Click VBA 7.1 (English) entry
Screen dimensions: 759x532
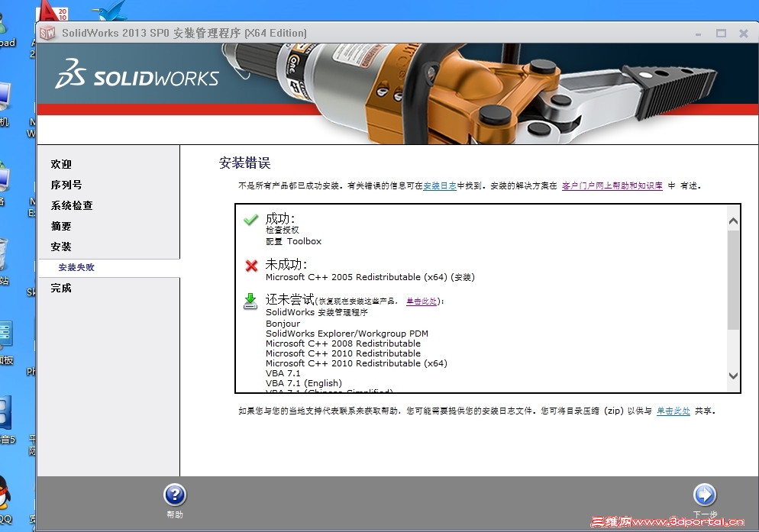pos(303,383)
